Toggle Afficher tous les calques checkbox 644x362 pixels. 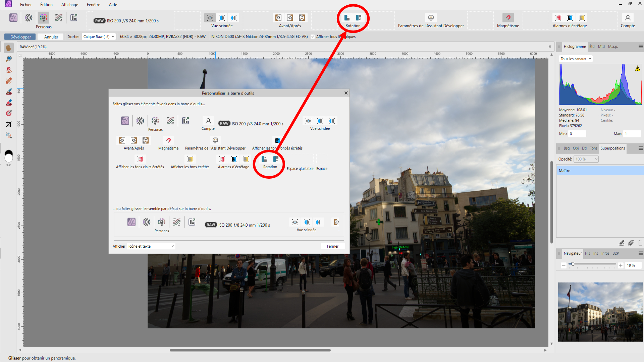point(313,37)
